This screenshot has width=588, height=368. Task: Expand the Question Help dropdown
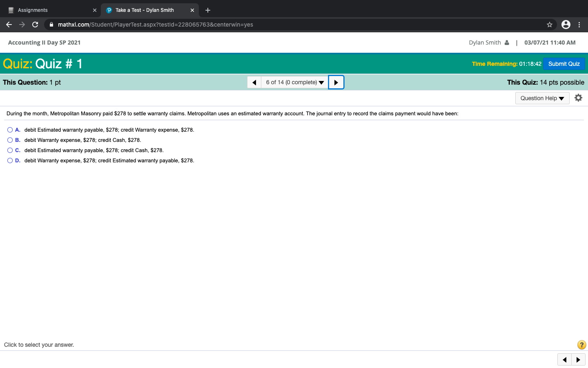coord(542,98)
